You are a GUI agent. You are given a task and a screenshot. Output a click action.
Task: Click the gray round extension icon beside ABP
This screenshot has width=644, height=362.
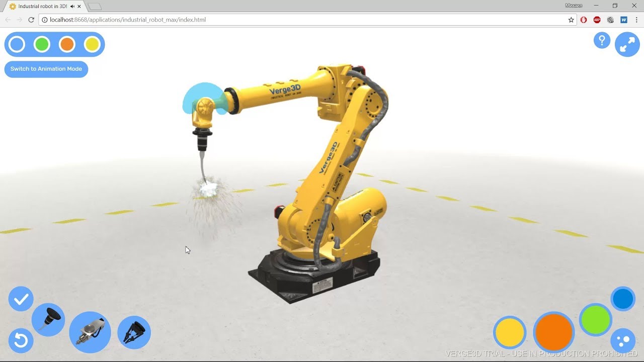(x=610, y=20)
